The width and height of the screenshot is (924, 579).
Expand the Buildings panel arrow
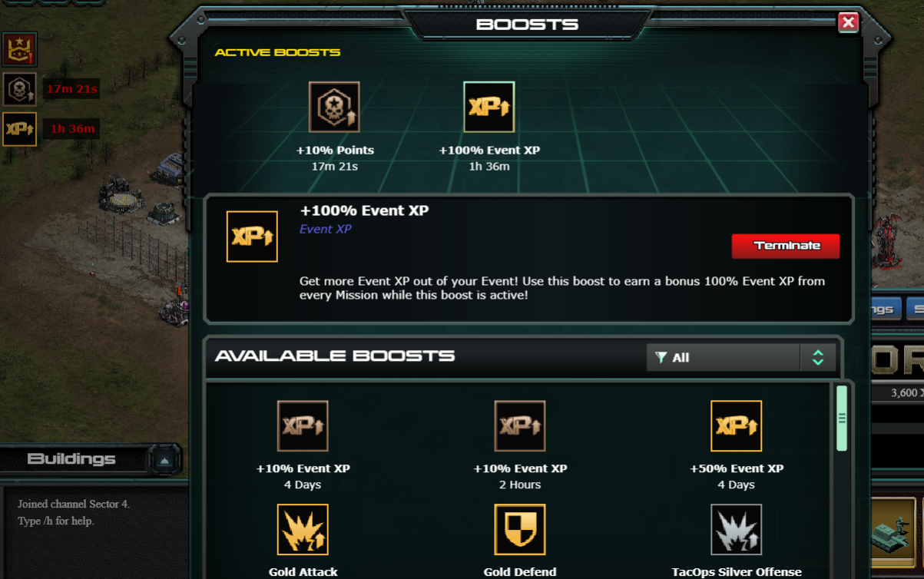click(165, 460)
